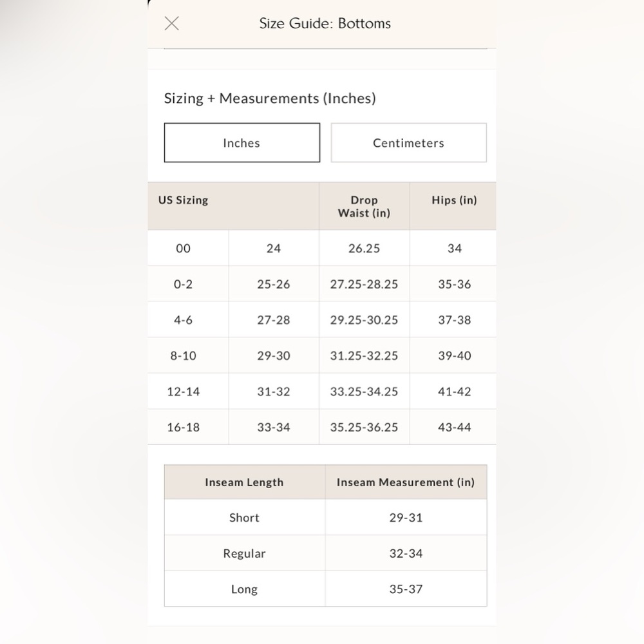Screen dimensions: 644x644
Task: Click the Size Guide: Bottoms title
Action: (x=325, y=23)
